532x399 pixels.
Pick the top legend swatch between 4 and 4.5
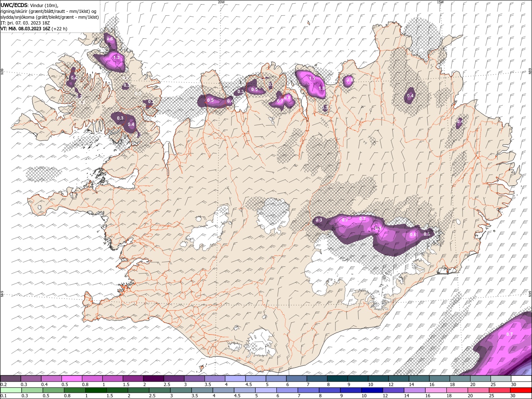(235, 378)
